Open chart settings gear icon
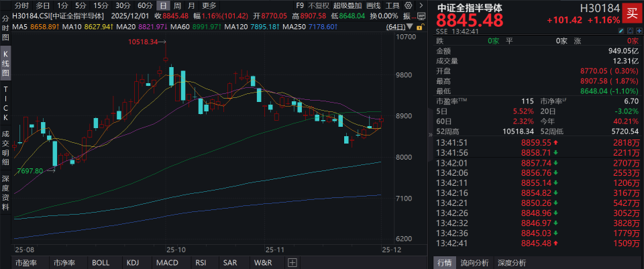This screenshot has width=644, height=269. 408,6
